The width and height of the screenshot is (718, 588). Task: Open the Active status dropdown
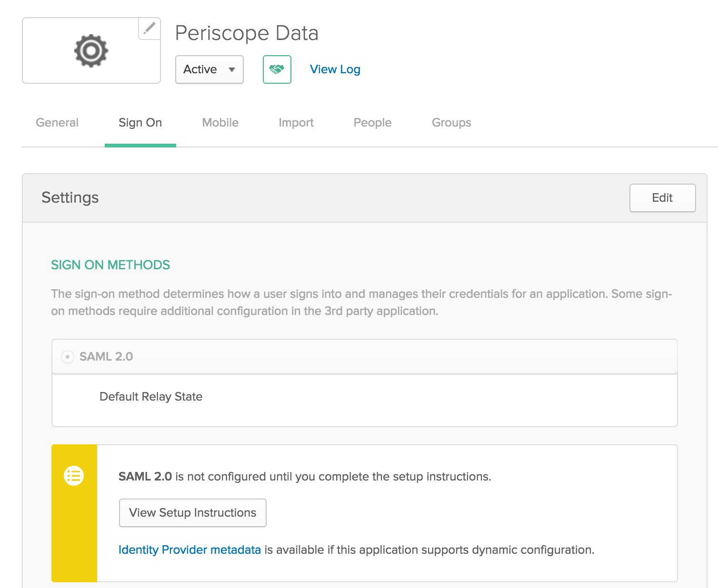[209, 69]
